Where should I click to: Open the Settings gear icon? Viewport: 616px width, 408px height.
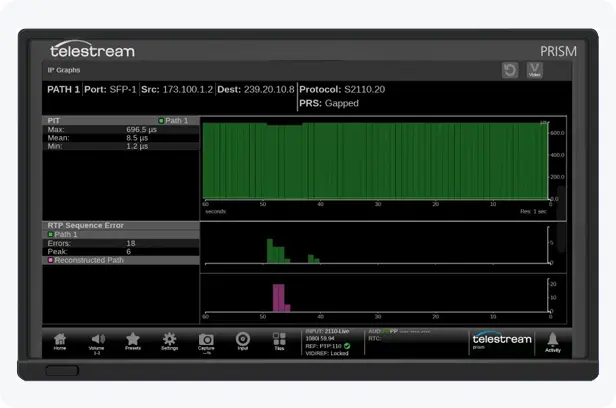pos(169,341)
